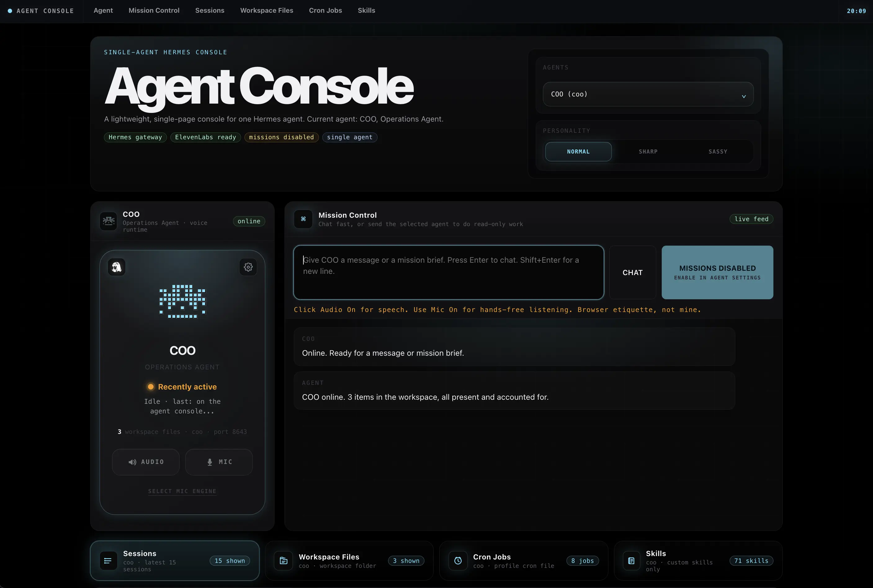This screenshot has height=588, width=873.
Task: Click the Missions Disabled button
Action: [x=717, y=273]
